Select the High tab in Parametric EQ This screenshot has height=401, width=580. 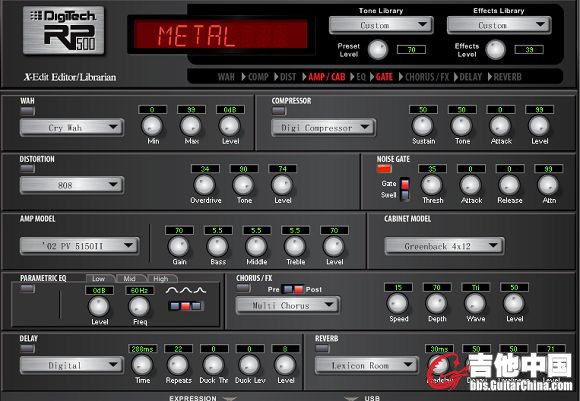point(162,279)
